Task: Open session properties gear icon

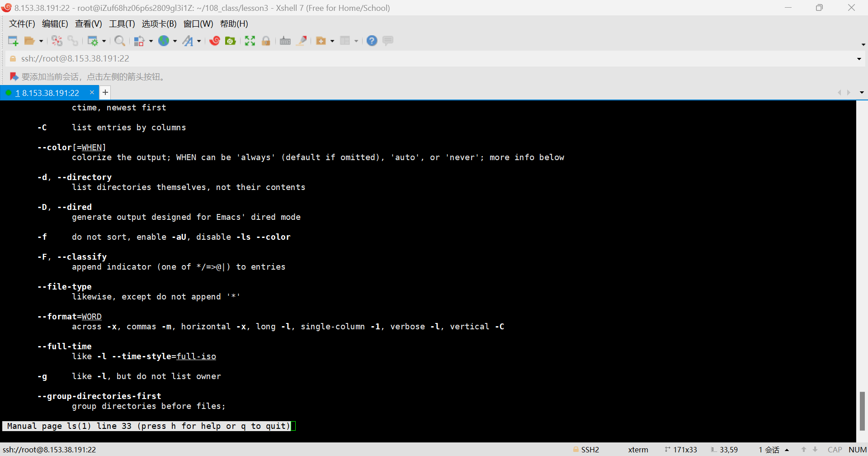Action: tap(93, 41)
